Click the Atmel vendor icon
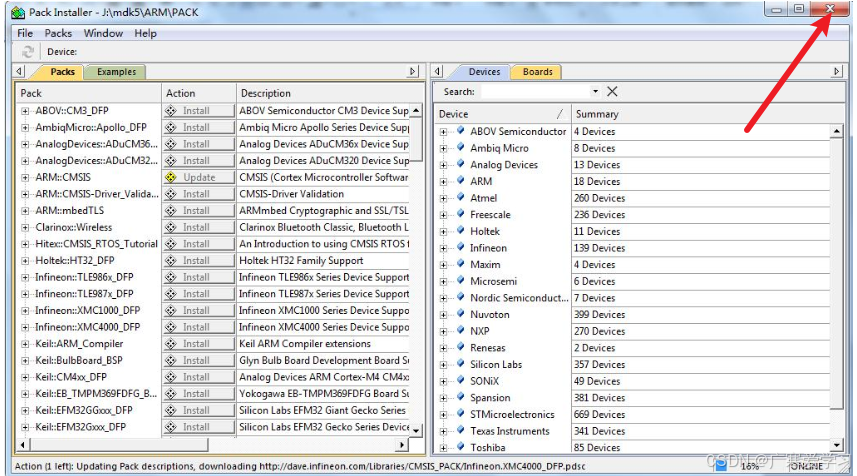 tap(460, 197)
